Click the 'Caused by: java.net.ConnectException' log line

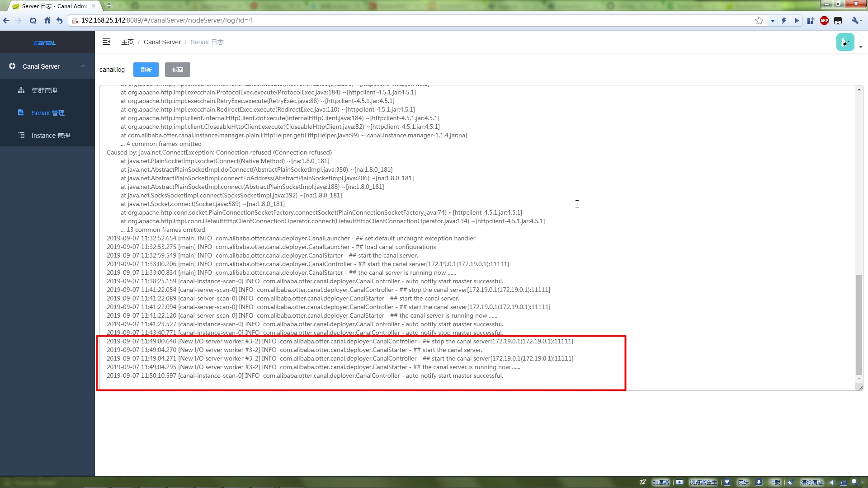pyautogui.click(x=219, y=152)
